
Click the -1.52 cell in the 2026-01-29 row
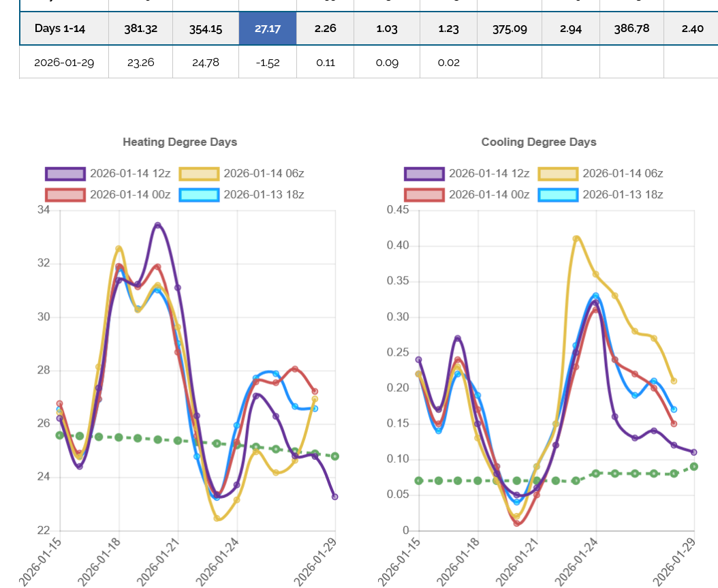(267, 62)
